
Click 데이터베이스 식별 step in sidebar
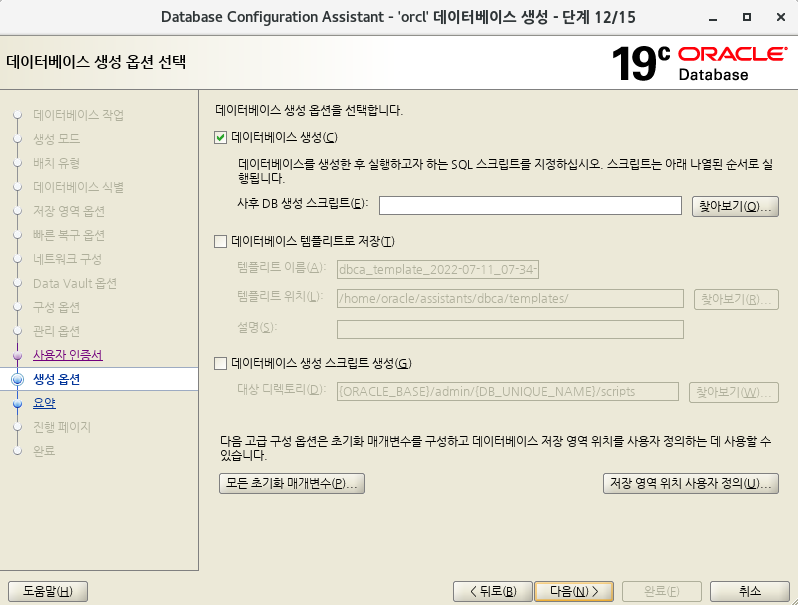tap(78, 187)
